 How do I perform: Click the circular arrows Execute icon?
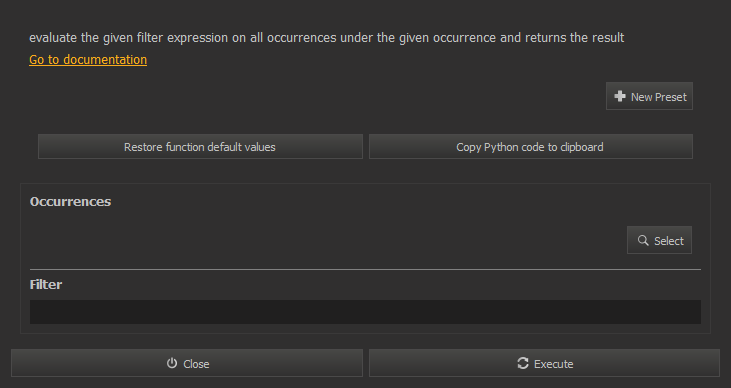523,363
